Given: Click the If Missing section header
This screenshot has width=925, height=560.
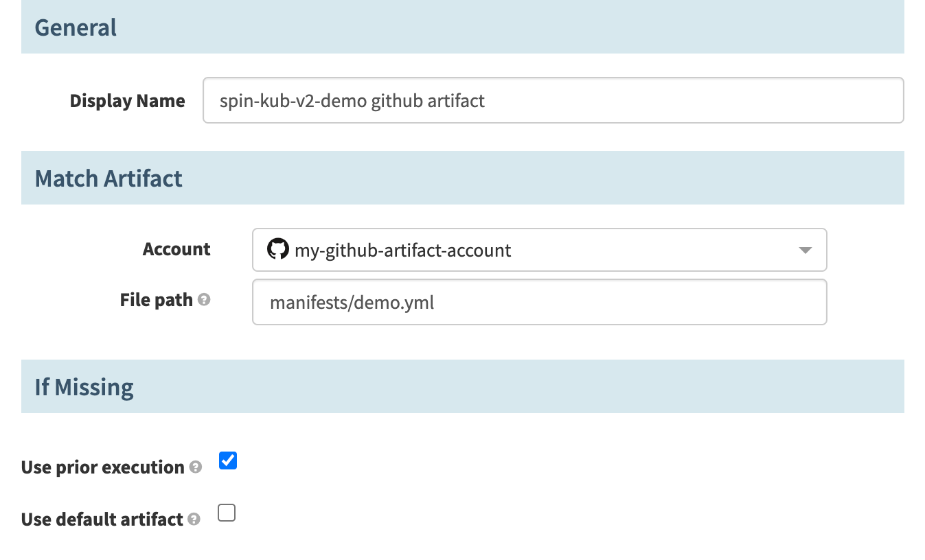Looking at the screenshot, I should 84,387.
